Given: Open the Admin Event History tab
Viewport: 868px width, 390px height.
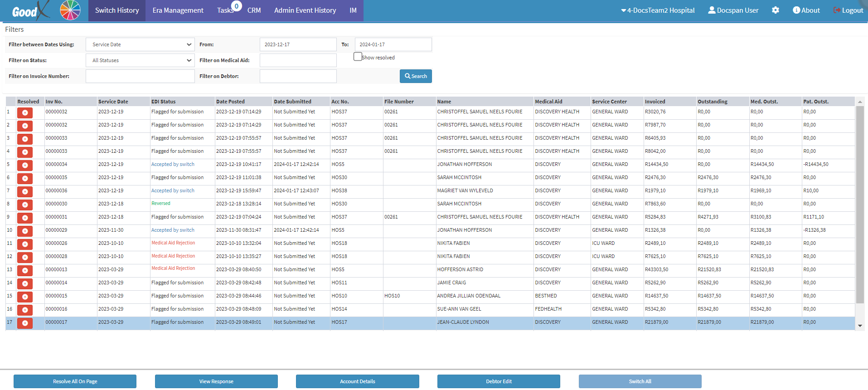Looking at the screenshot, I should tap(305, 10).
